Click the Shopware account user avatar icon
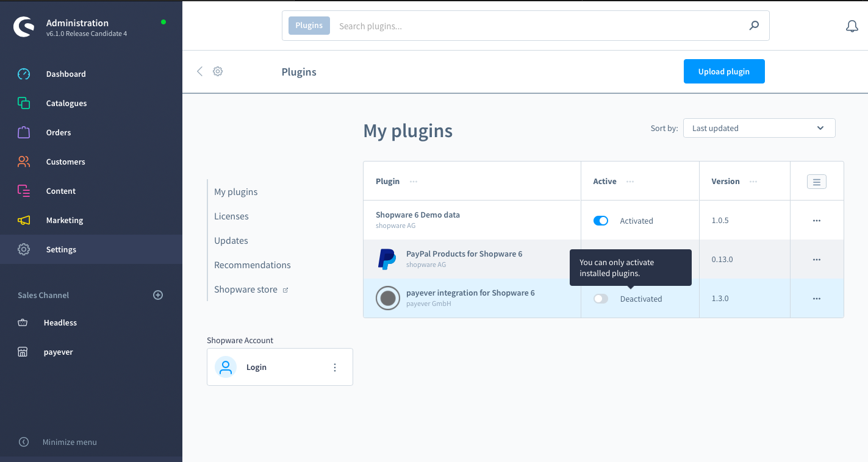Viewport: 868px width, 462px height. 226,367
